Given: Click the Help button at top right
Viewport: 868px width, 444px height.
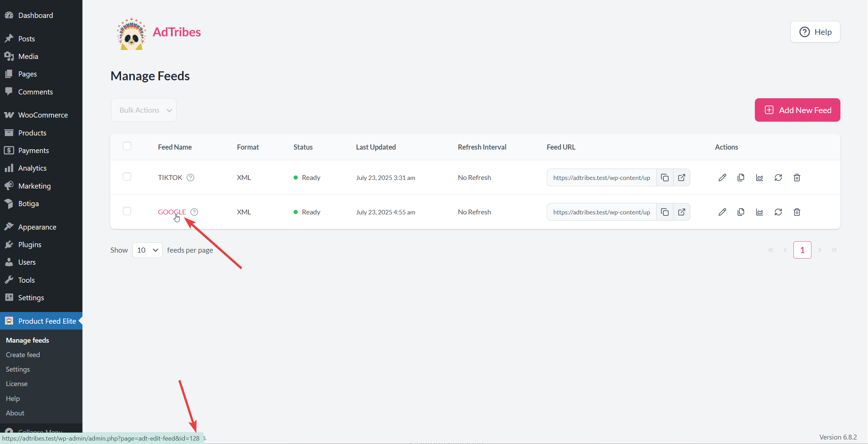Looking at the screenshot, I should click(x=815, y=32).
